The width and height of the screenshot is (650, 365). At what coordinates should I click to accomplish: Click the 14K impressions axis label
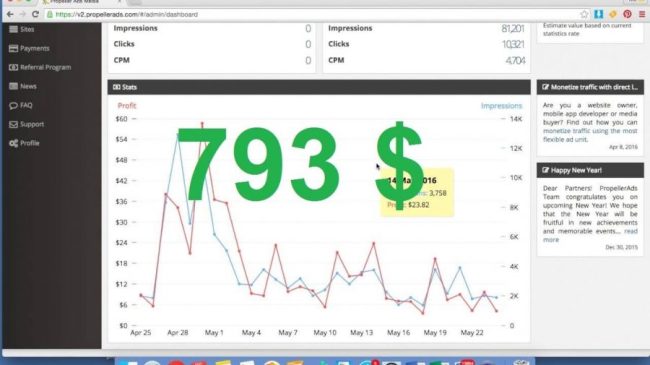point(516,119)
